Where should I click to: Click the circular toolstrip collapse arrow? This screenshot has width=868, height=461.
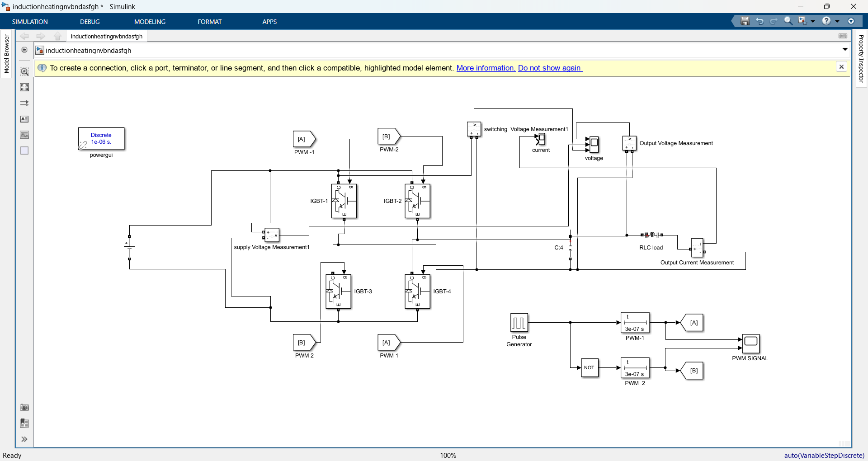851,21
